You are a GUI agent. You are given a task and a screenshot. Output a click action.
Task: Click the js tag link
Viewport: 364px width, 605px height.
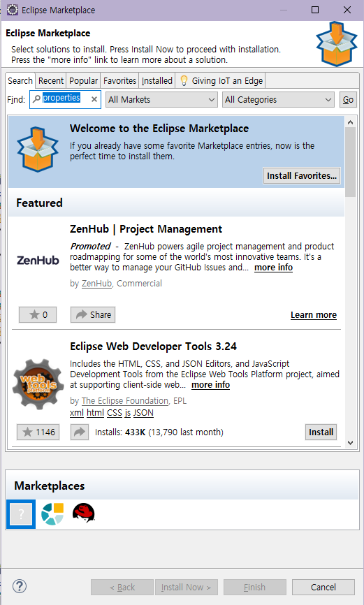pos(127,413)
